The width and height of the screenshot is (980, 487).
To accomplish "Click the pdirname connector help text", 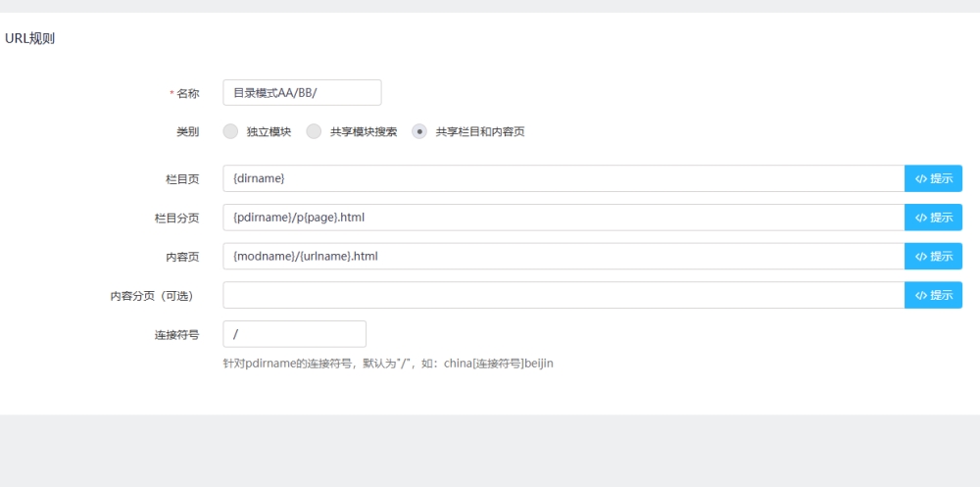I will click(389, 365).
